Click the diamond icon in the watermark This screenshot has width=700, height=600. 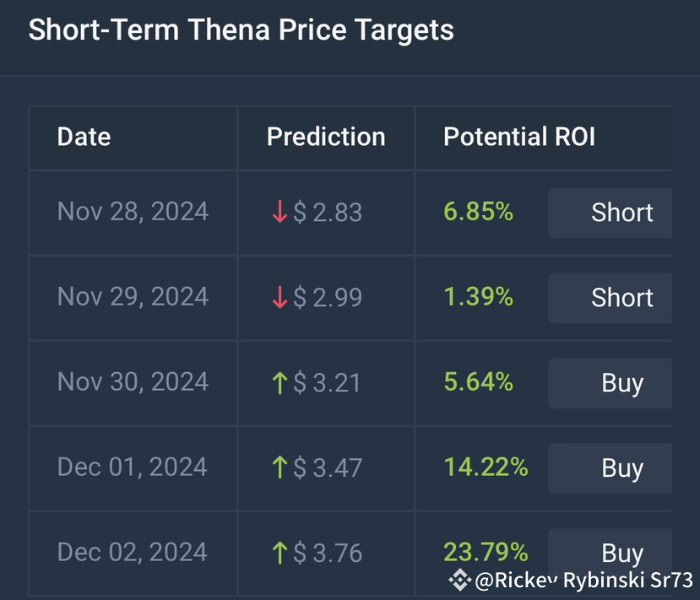tap(461, 581)
